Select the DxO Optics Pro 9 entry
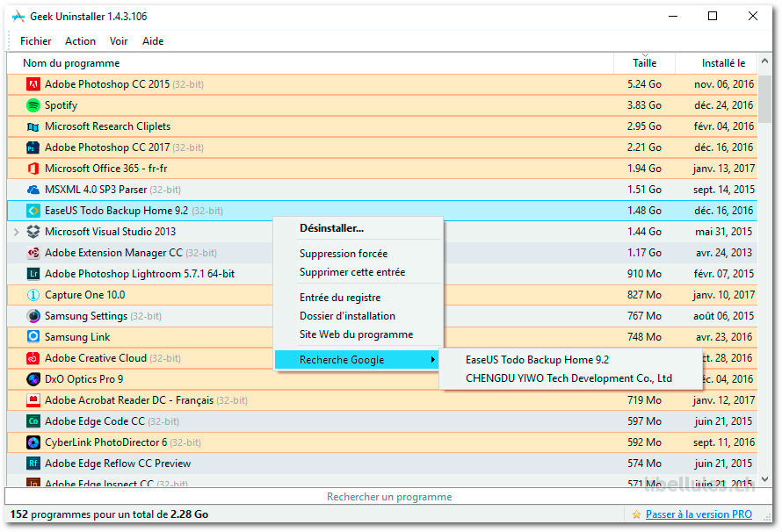Screen dimensions: 782x532 [x=382, y=379]
